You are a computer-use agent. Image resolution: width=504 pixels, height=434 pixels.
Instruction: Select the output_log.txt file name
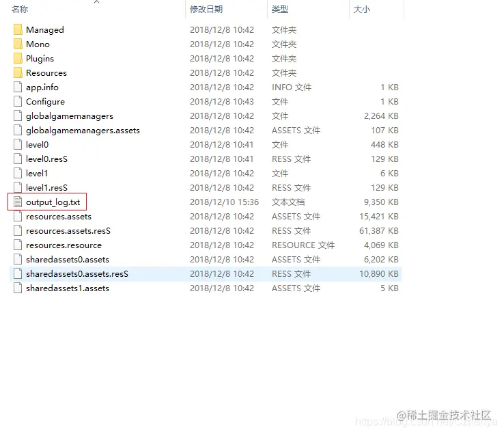click(53, 202)
